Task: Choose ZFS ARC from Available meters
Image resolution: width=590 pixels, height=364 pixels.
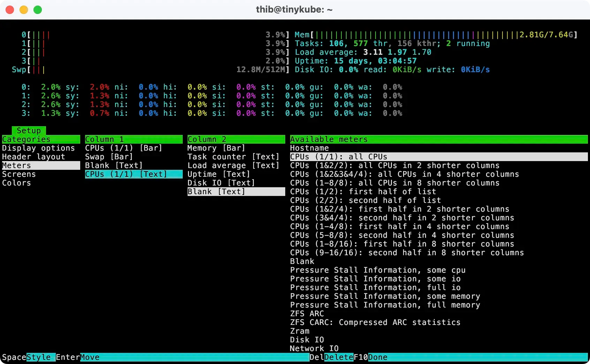Action: [x=307, y=313]
